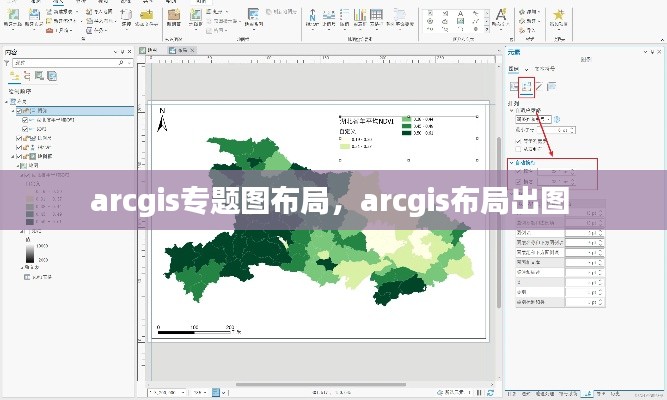Click the pale yellow-green legend swatch
The height and width of the screenshot is (400, 667).
345,146
